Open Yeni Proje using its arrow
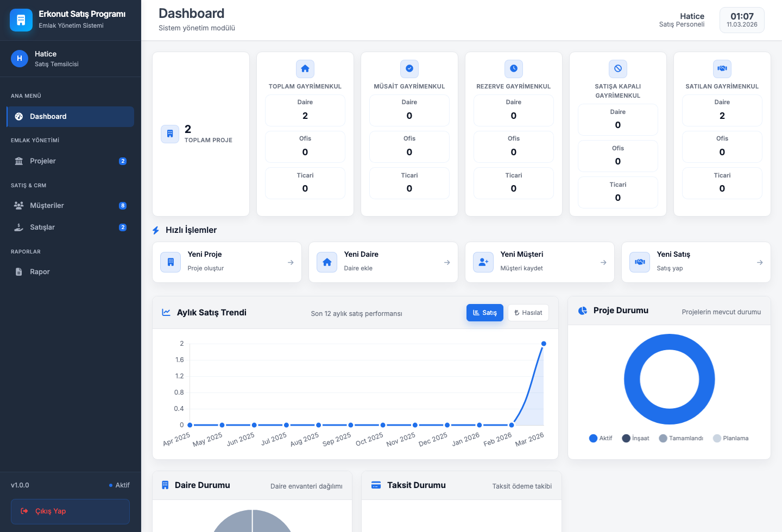 click(291, 263)
